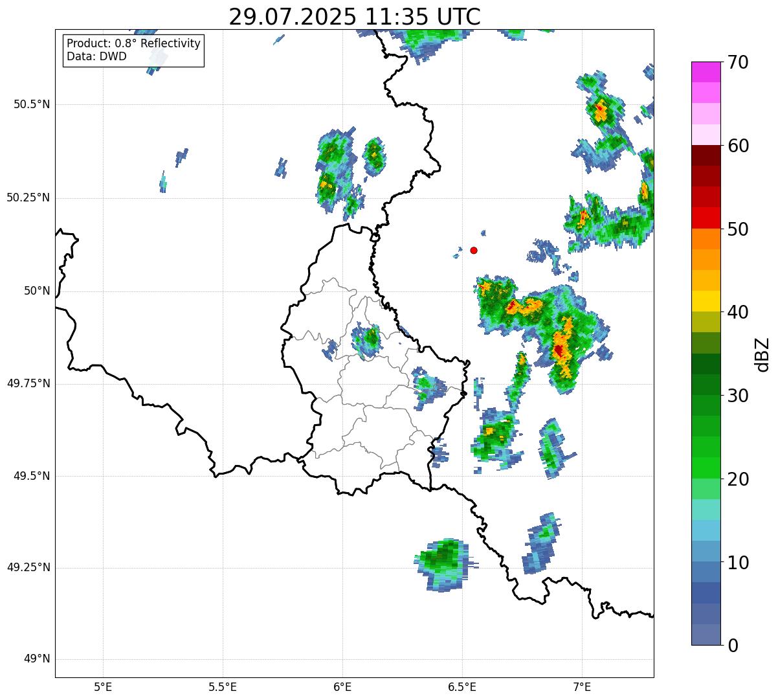Click the 49.75°N latitude label
Viewport: 778px width, 700px height.
pyautogui.click(x=28, y=383)
